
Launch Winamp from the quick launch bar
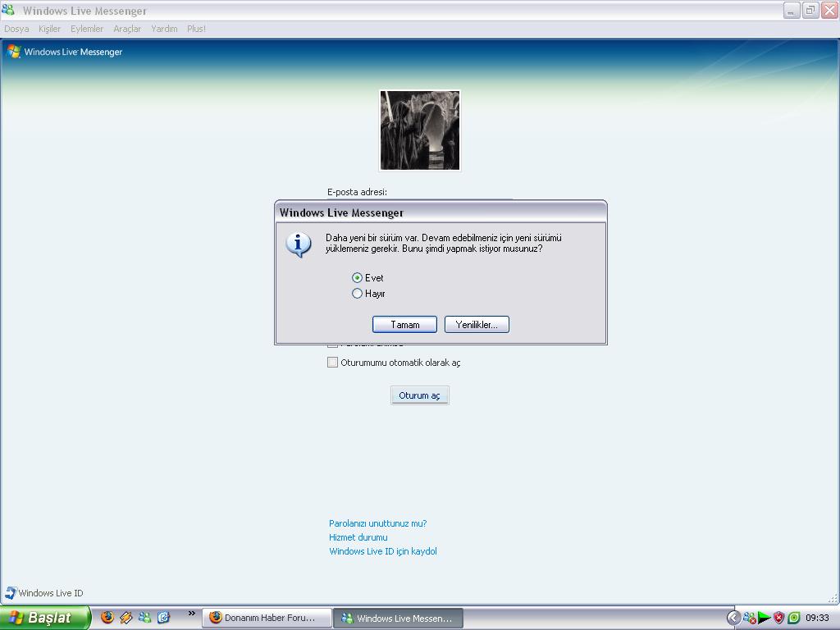126,618
